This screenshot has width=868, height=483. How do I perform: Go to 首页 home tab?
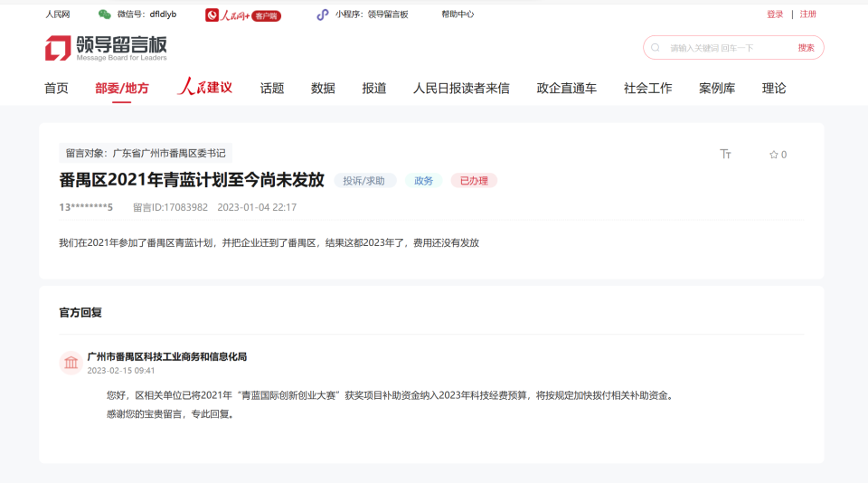pyautogui.click(x=56, y=88)
